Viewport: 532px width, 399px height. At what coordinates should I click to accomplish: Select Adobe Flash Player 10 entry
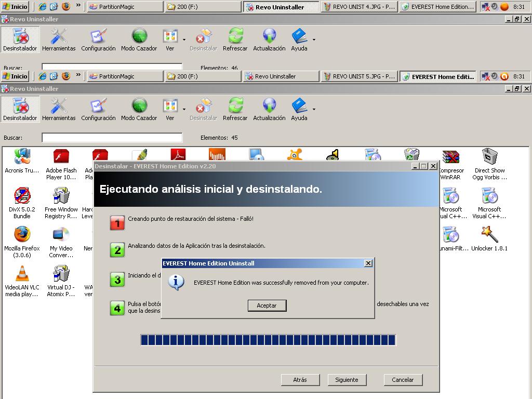point(61,165)
